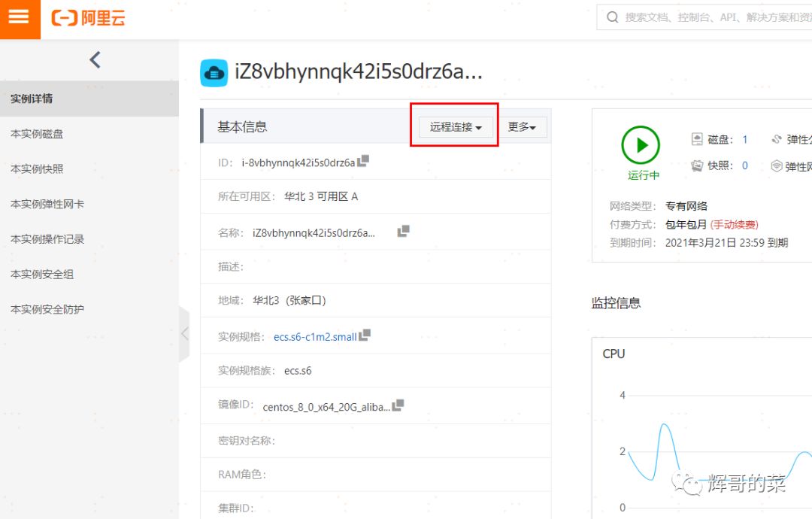
Task: Click the 基本信息 section header
Action: 242,127
